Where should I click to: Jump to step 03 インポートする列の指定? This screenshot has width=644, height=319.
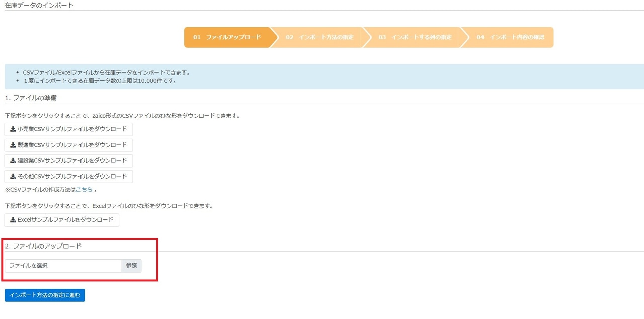(x=415, y=37)
